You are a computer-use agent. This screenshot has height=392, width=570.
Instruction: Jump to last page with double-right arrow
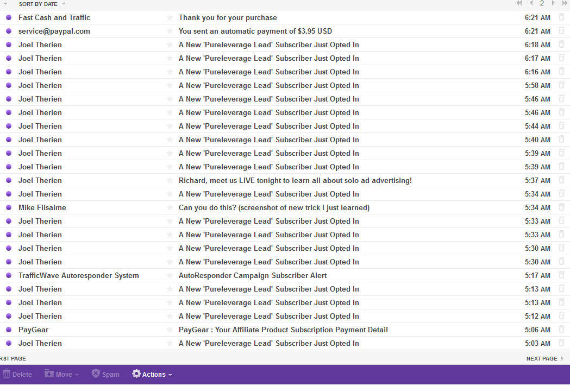click(x=565, y=3)
